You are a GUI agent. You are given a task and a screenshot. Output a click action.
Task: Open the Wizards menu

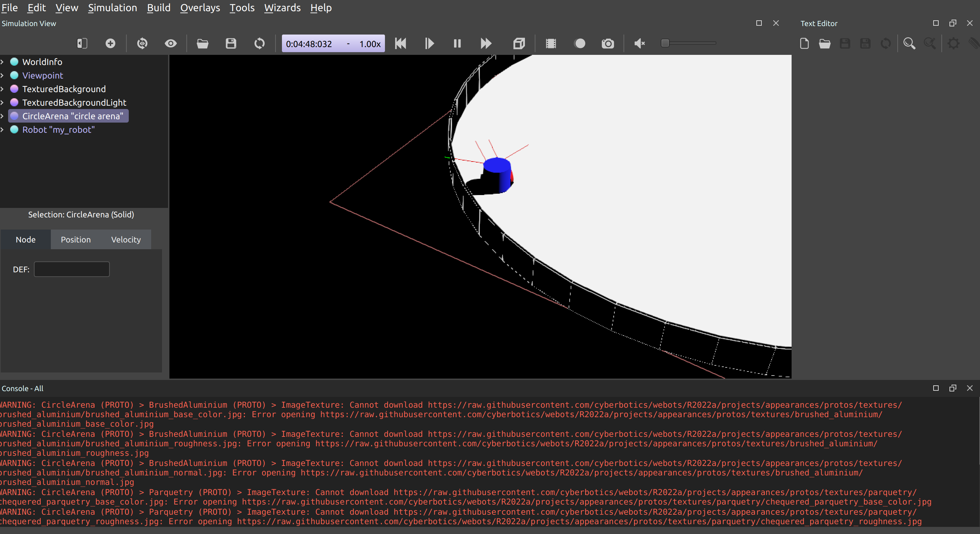[282, 7]
